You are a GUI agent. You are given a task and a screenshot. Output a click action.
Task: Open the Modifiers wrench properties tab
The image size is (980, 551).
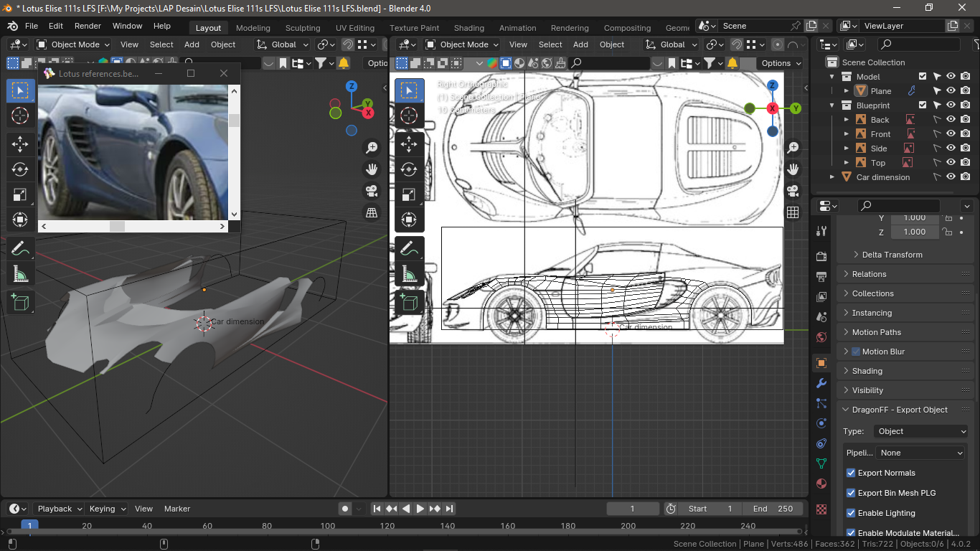[x=821, y=383]
